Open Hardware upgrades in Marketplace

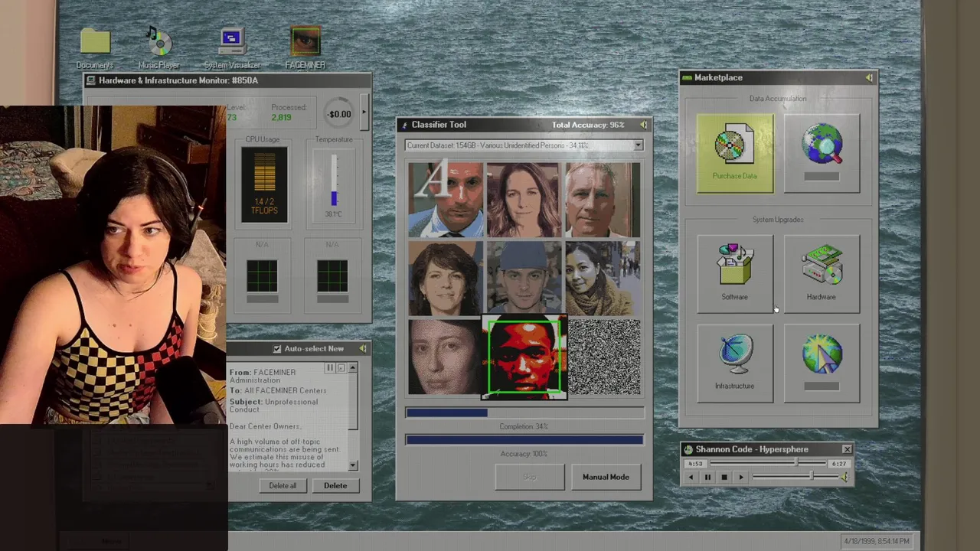[x=822, y=274]
